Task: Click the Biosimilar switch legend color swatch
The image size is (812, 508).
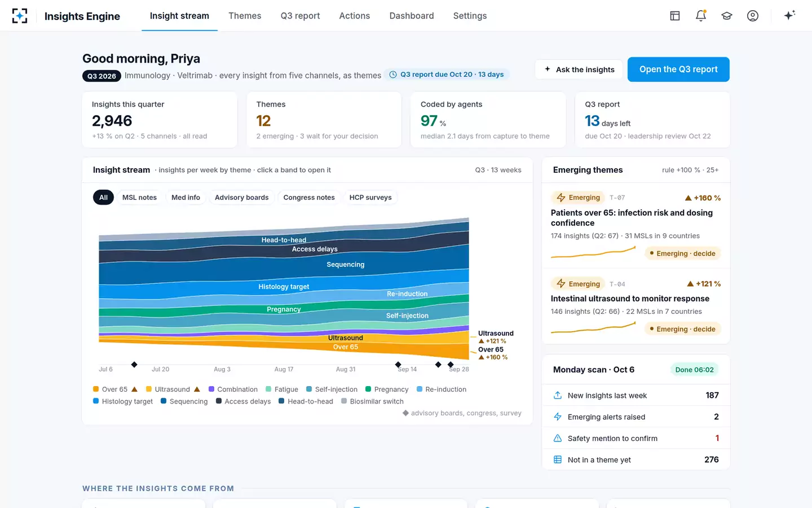Action: 344,401
